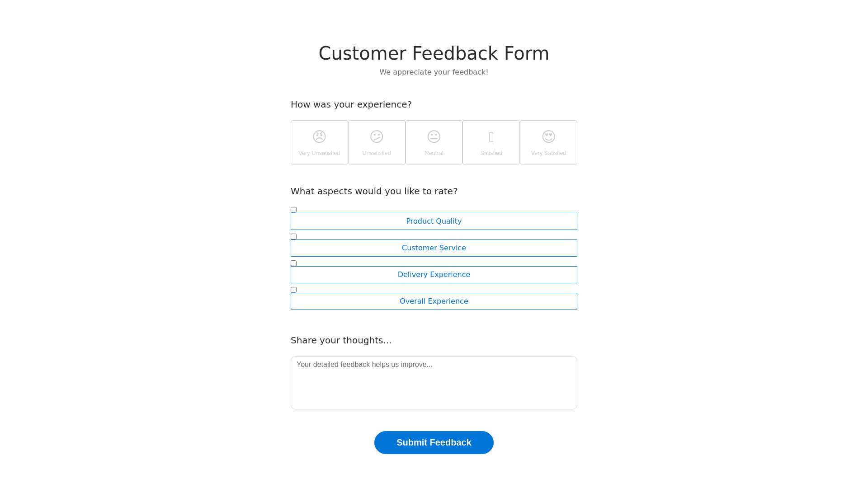The image size is (868, 488).
Task: Select the Unsatisfied confused face icon
Action: [377, 136]
